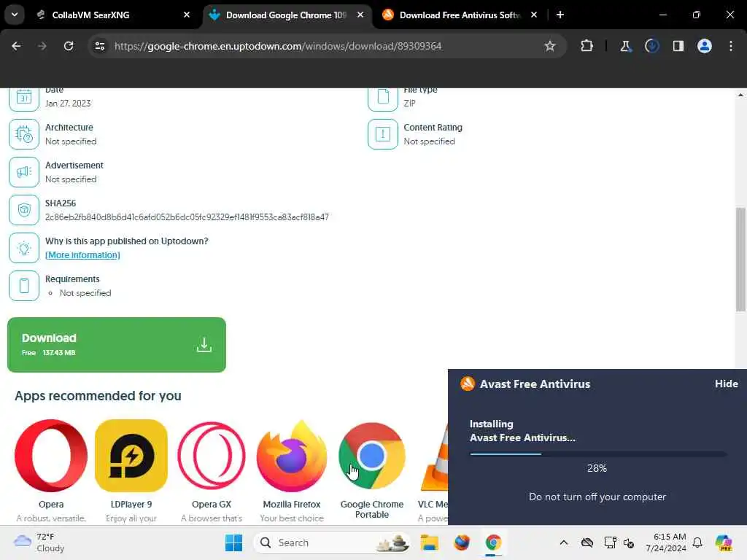747x560 pixels.
Task: Click the Content Rating icon
Action: pos(383,134)
